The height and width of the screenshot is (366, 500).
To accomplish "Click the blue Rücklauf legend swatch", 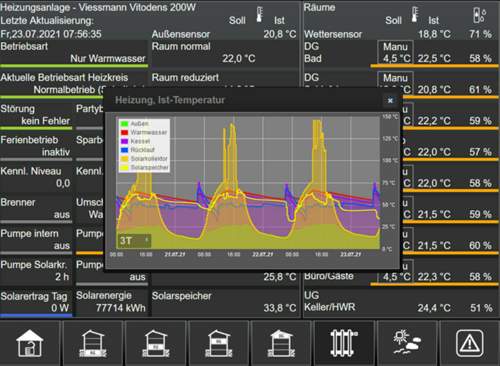I will pyautogui.click(x=124, y=150).
